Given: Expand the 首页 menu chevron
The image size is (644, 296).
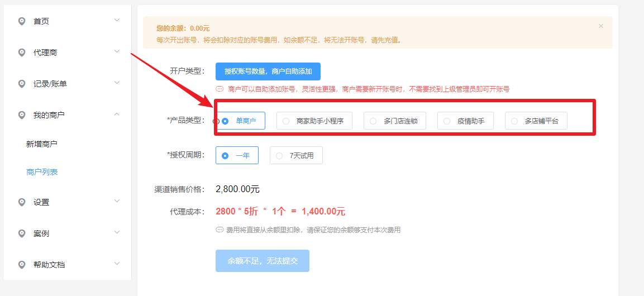Looking at the screenshot, I should tap(117, 20).
